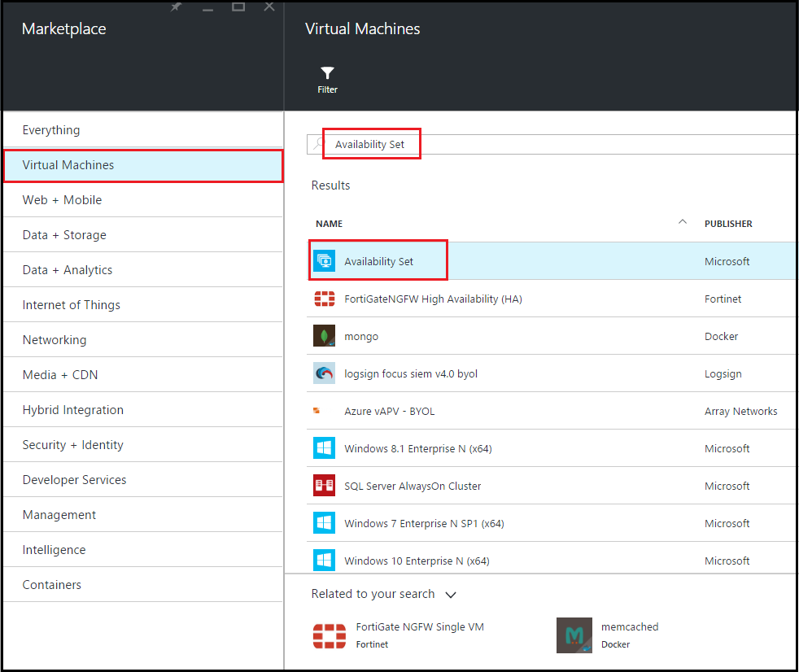The width and height of the screenshot is (799, 672).
Task: Click the Logsign publisher cell
Action: pyautogui.click(x=723, y=374)
